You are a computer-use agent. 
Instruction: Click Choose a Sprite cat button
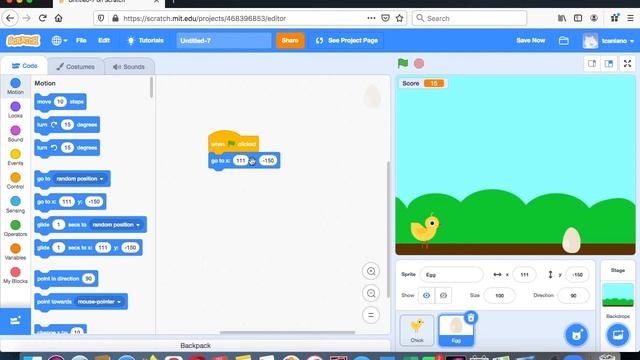[576, 335]
